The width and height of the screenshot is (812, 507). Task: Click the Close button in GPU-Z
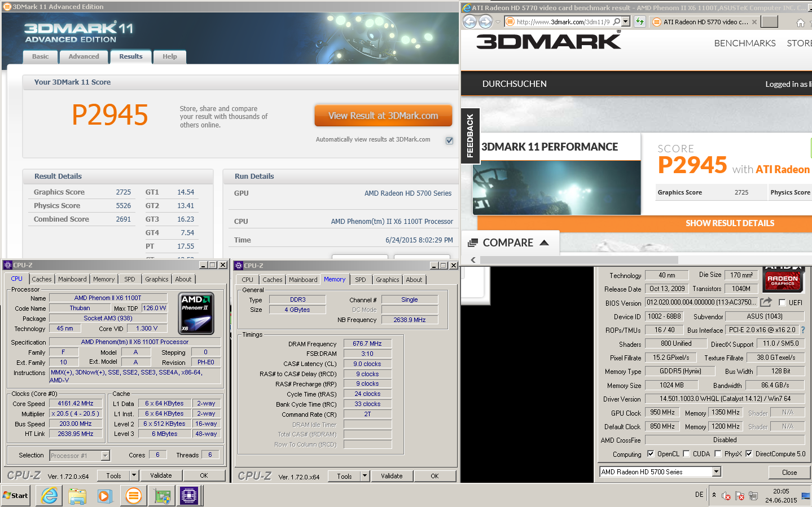[789, 473]
